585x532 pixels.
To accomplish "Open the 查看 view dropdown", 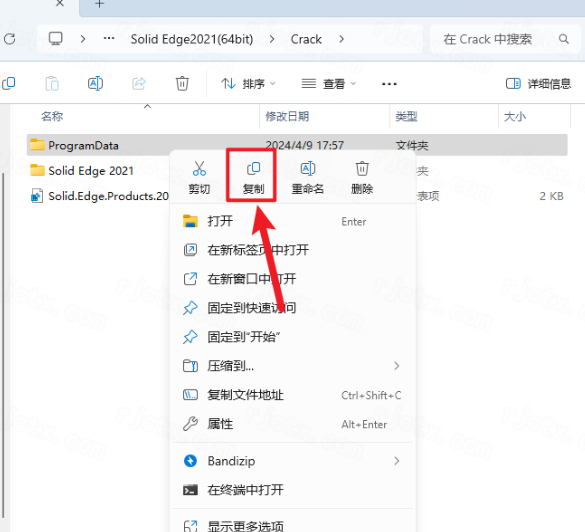I will (328, 84).
